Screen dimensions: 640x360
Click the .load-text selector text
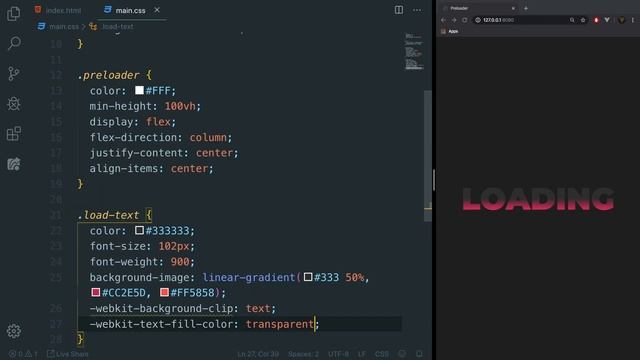click(x=109, y=215)
